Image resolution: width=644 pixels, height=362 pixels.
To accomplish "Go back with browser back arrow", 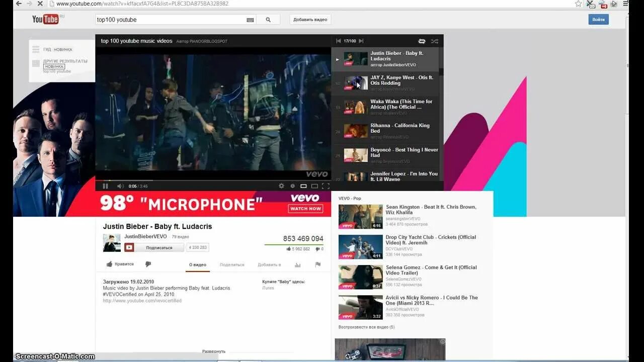I will (19, 4).
